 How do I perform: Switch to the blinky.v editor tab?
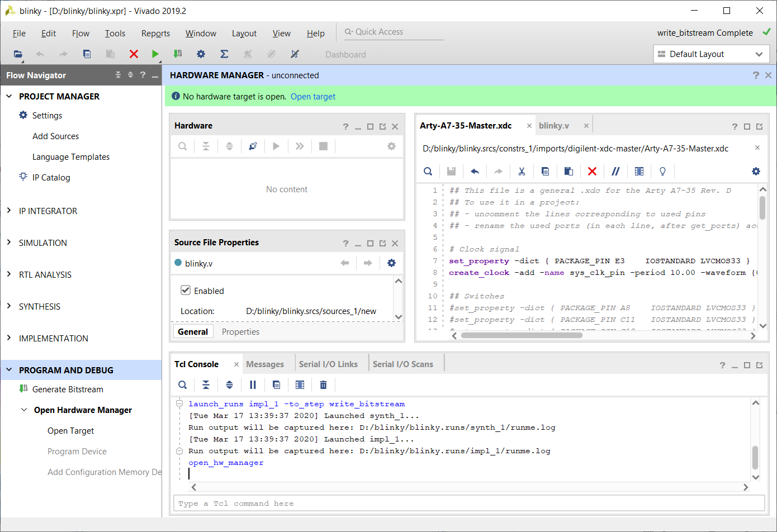(554, 126)
